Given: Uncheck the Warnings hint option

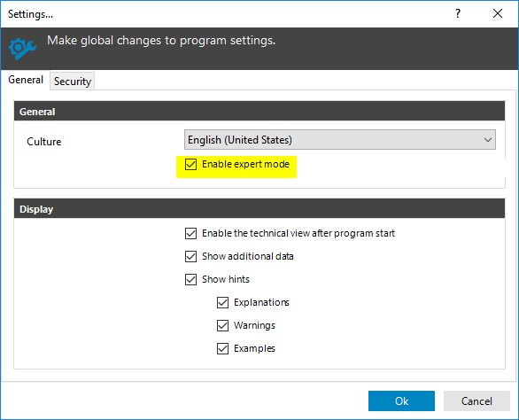Looking at the screenshot, I should [x=222, y=325].
